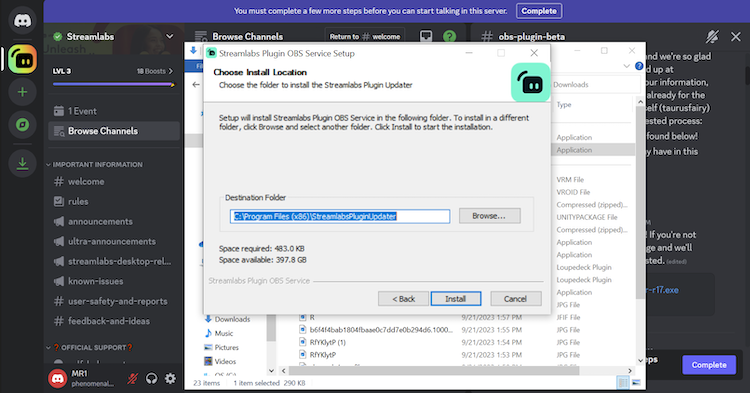Click Complete in top notice banner
Viewport: 750px width, 393px height.
pyautogui.click(x=539, y=11)
